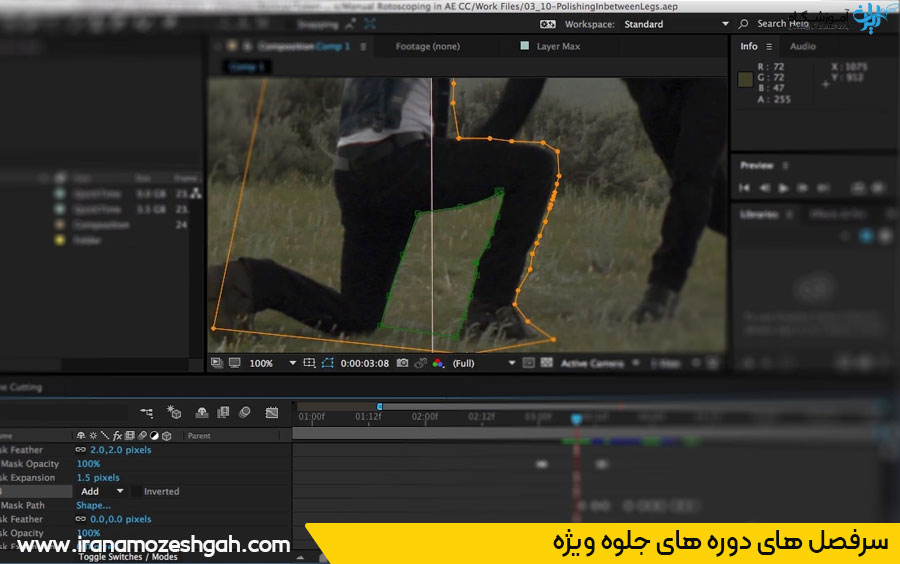Open the composition mini-flowchart in the timeline
The image size is (900, 564).
point(146,412)
